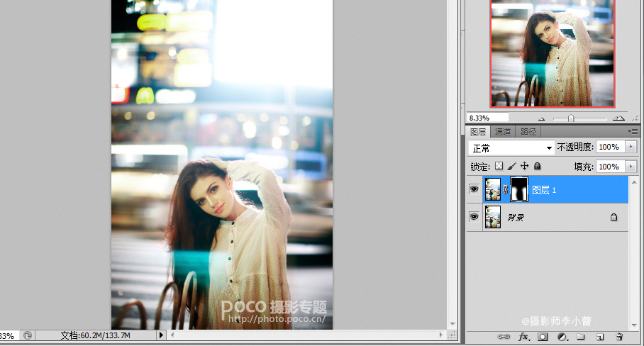This screenshot has width=644, height=346.
Task: Select 背景 layer name
Action: (x=516, y=217)
